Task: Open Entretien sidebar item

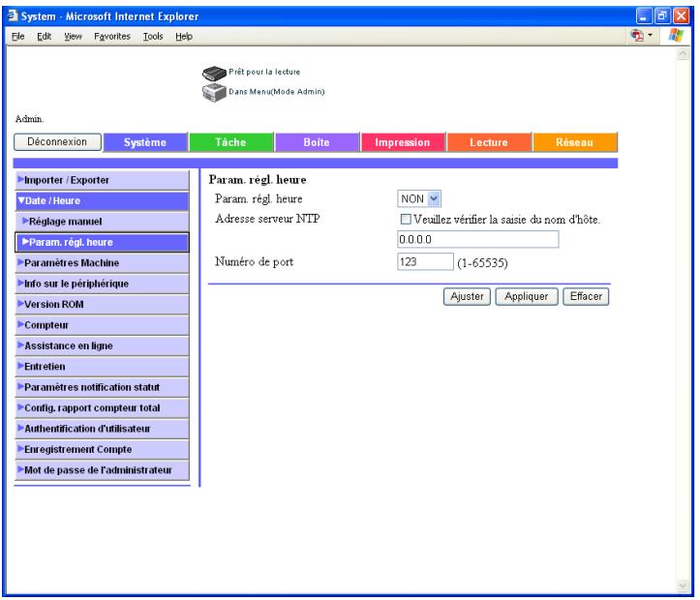Action: click(102, 366)
